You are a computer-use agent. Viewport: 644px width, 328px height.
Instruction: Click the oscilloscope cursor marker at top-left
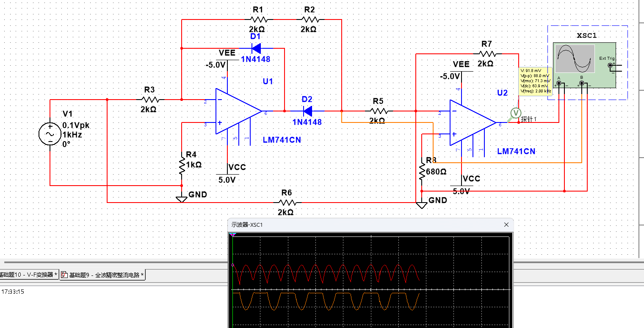click(x=232, y=234)
